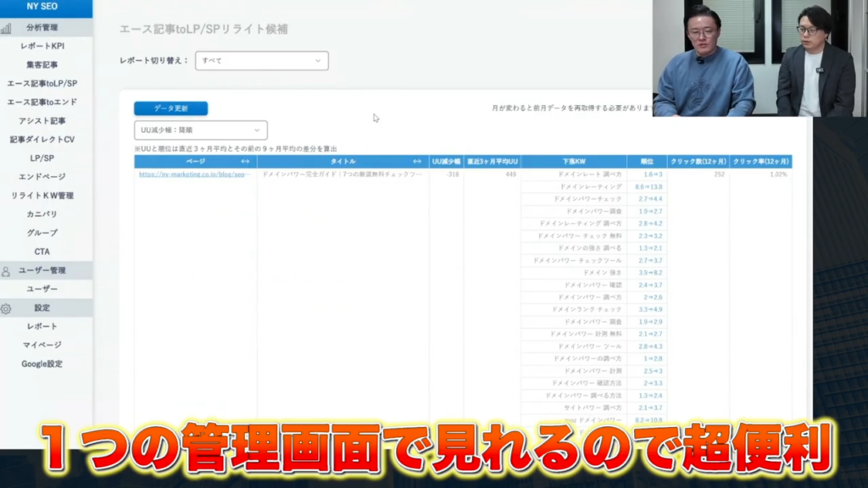Open the レポート切り替え dropdown

pyautogui.click(x=261, y=61)
